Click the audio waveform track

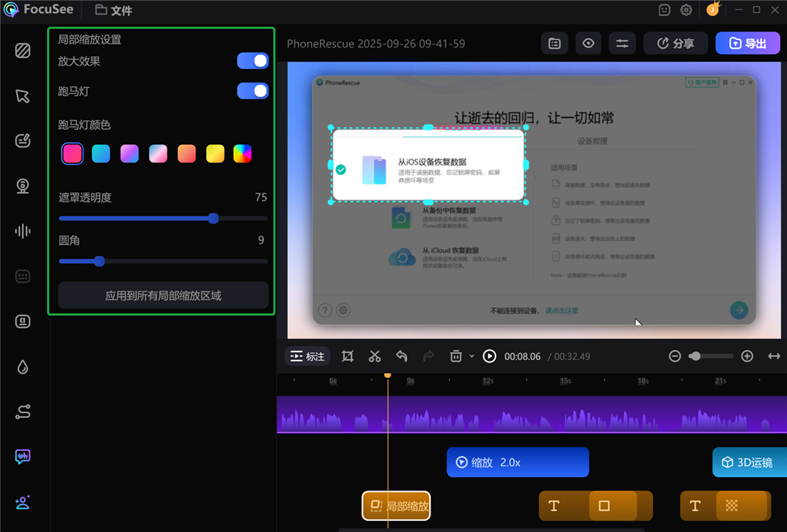532,415
